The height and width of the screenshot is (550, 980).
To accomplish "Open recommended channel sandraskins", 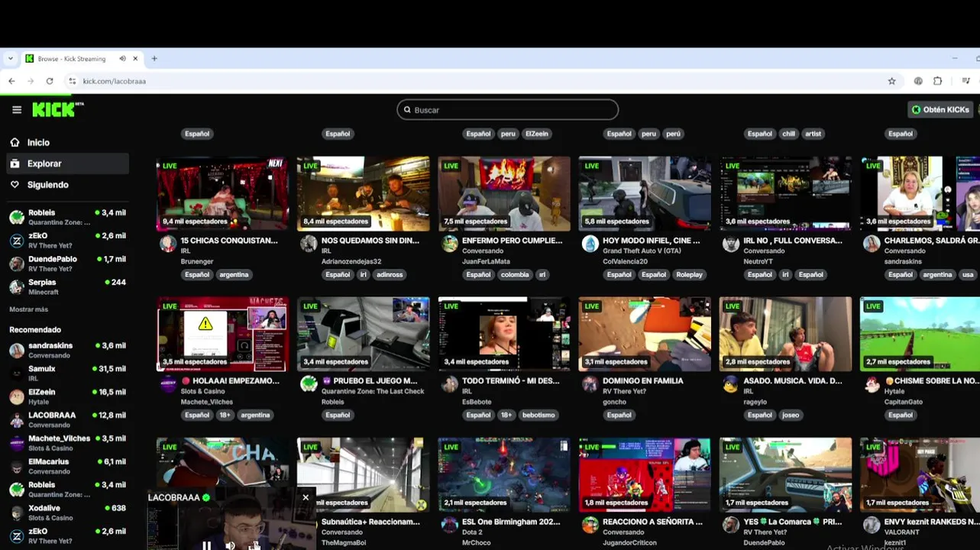I will (x=67, y=350).
